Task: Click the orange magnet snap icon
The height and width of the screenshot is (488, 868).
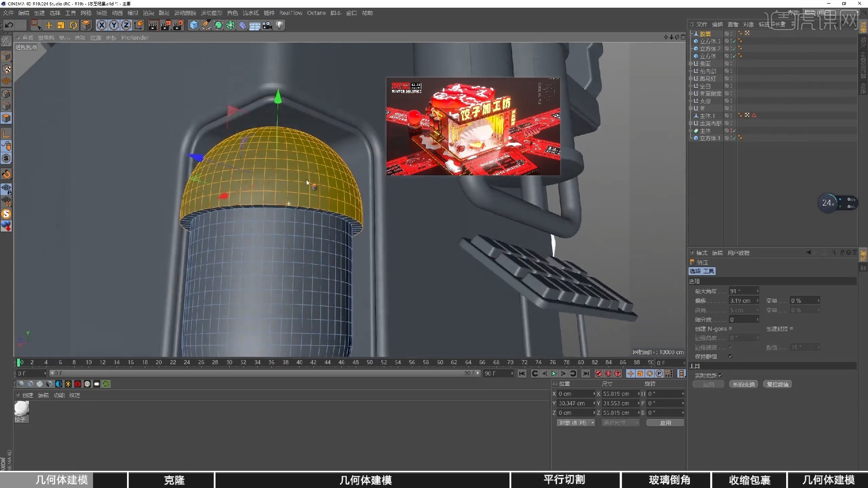Action: click(x=6, y=174)
